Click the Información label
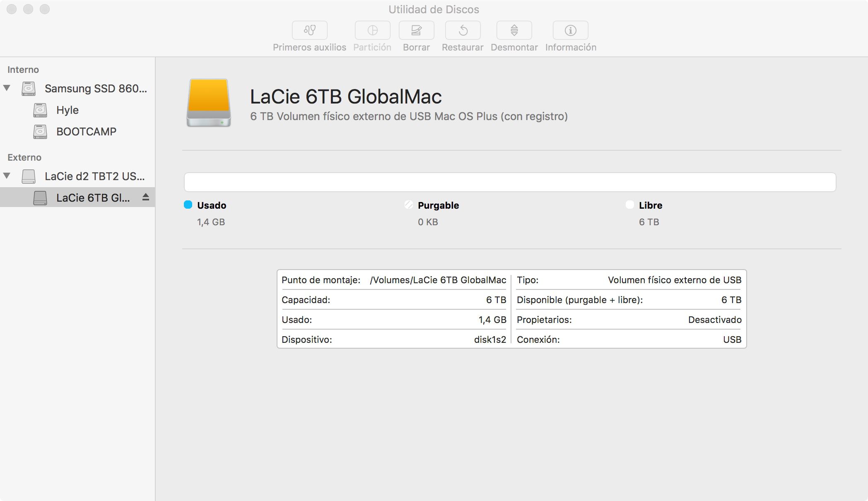This screenshot has height=501, width=868. (571, 47)
